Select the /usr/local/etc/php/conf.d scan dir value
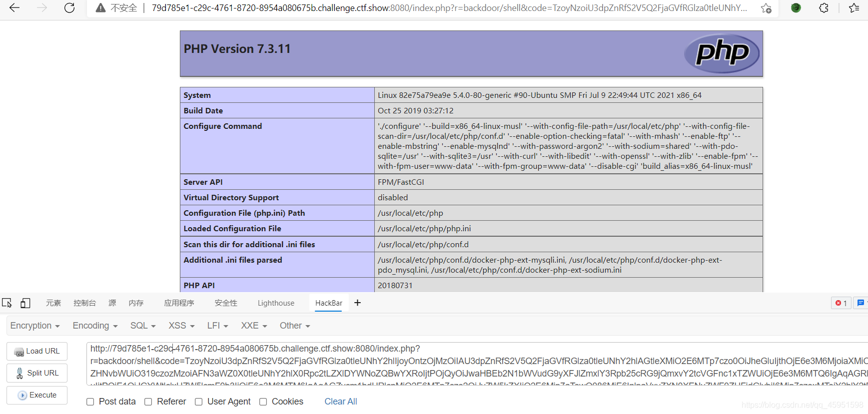 tap(423, 245)
